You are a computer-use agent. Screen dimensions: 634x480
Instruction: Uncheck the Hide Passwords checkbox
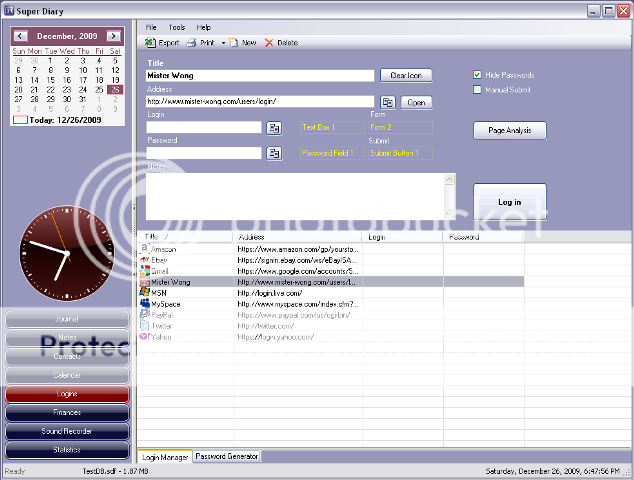coord(478,75)
